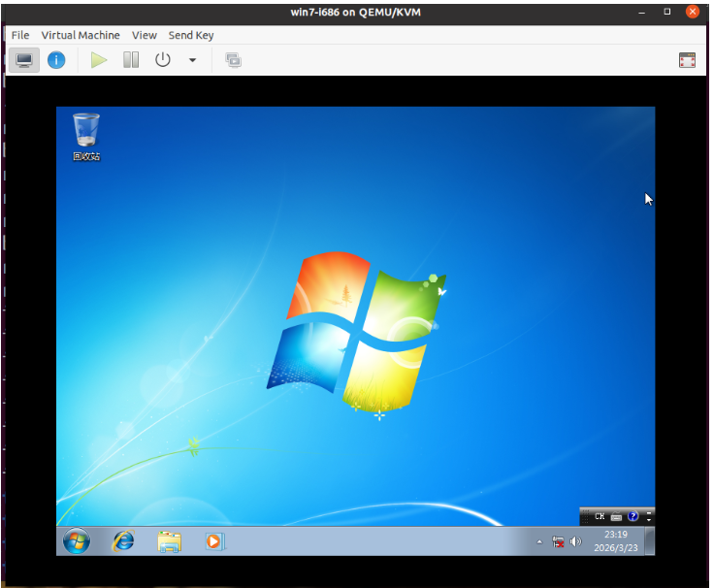Close the win7-i686 QEMU/KVM window
The height and width of the screenshot is (588, 714).
[693, 12]
